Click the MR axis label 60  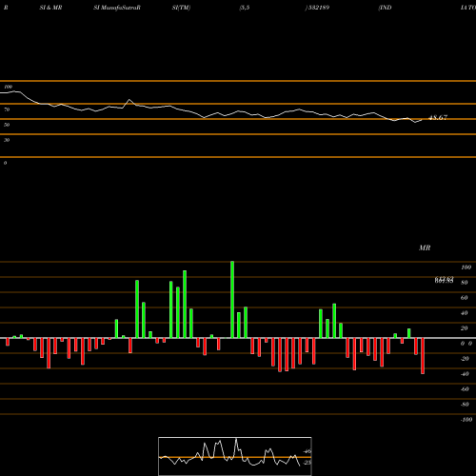[x=465, y=298]
